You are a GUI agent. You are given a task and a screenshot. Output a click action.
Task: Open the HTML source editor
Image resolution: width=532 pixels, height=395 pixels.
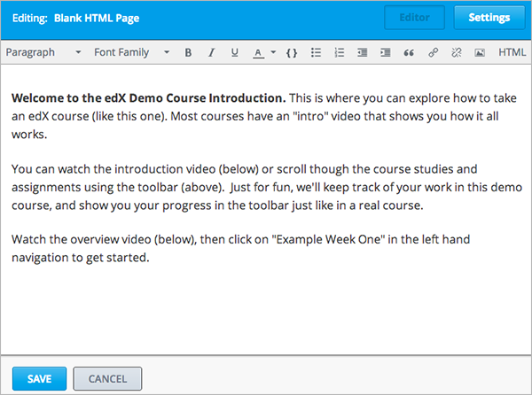point(512,52)
